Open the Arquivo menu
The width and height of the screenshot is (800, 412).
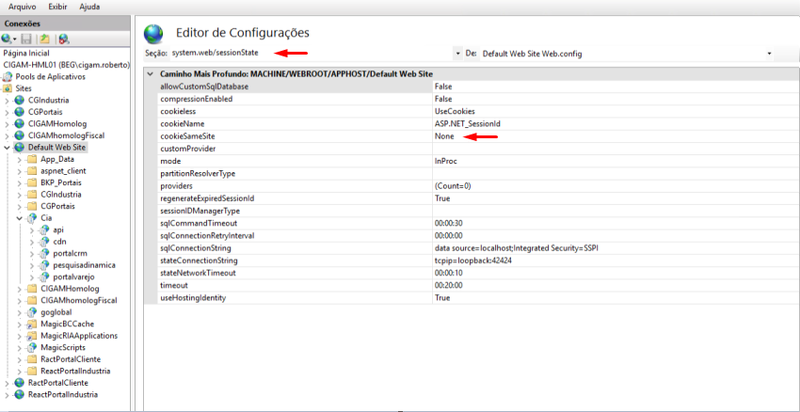[x=22, y=7]
